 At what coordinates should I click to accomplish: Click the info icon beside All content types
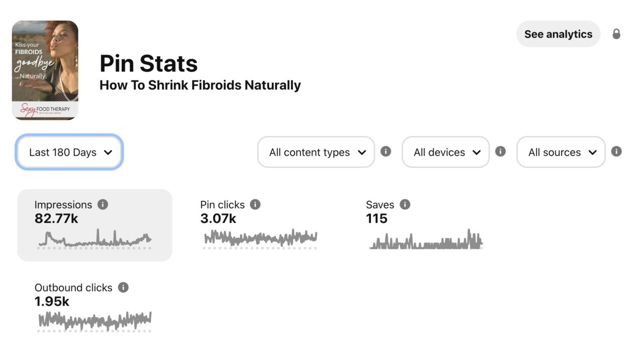tap(386, 151)
